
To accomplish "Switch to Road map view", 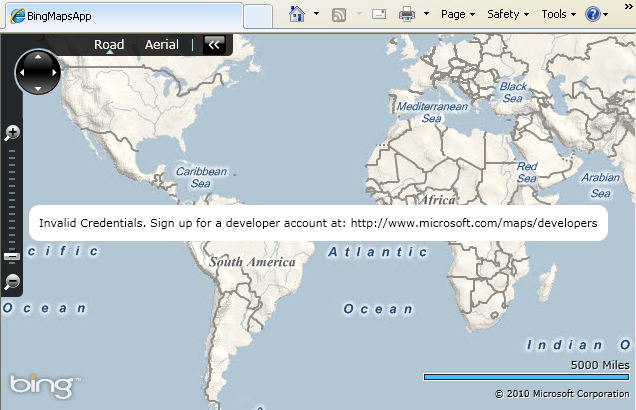I will coord(109,45).
